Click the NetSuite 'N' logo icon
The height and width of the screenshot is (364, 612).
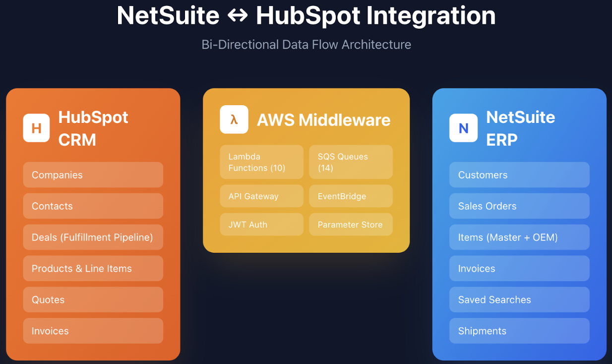coord(463,128)
